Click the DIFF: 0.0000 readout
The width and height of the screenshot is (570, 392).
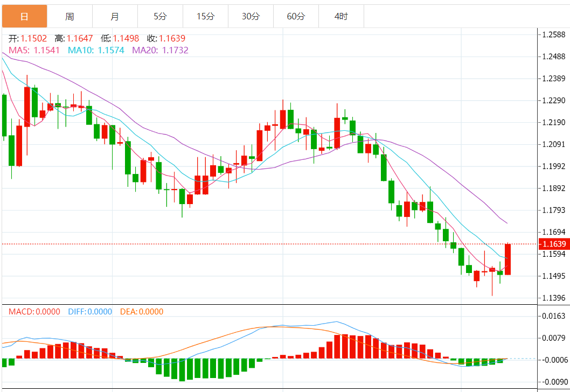[90, 312]
